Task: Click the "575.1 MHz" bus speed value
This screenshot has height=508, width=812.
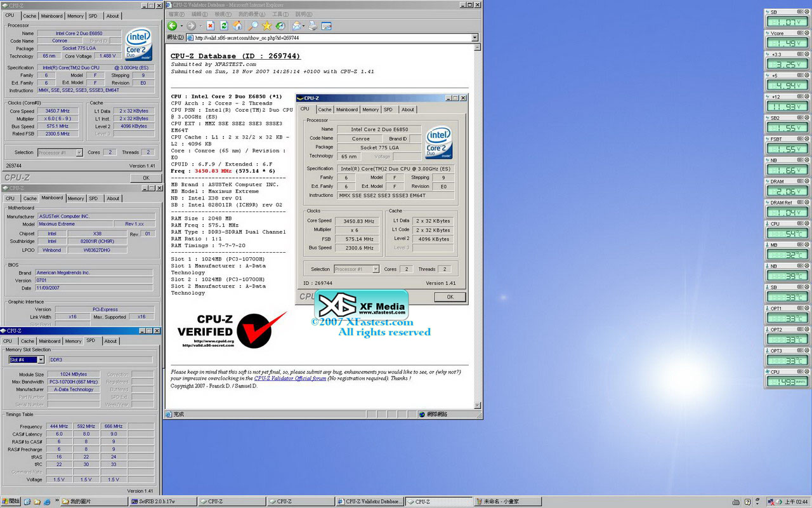Action: pos(58,126)
